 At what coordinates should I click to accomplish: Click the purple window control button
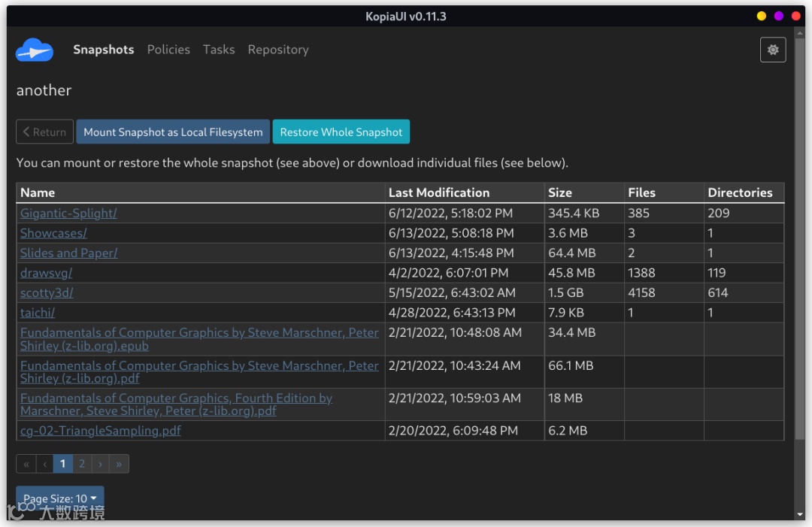pyautogui.click(x=779, y=16)
